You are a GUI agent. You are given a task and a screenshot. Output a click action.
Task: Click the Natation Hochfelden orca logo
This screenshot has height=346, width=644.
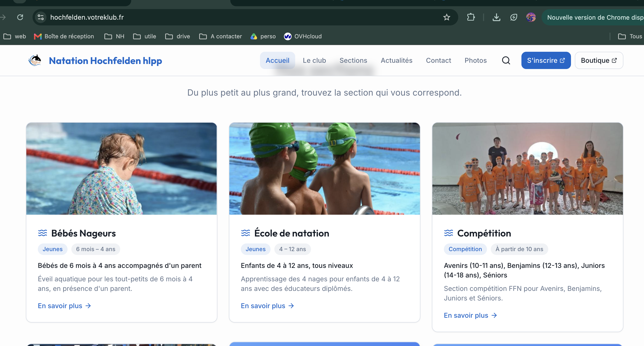tap(35, 60)
